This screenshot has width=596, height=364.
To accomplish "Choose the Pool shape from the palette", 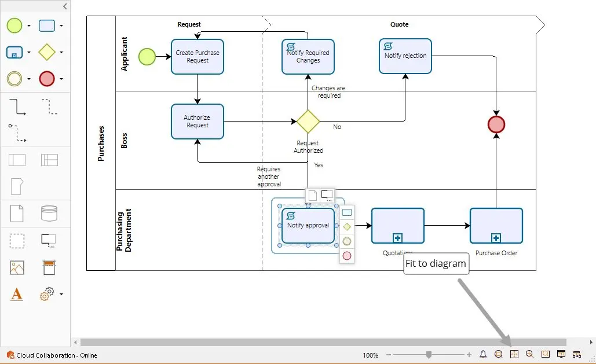I will [x=17, y=160].
